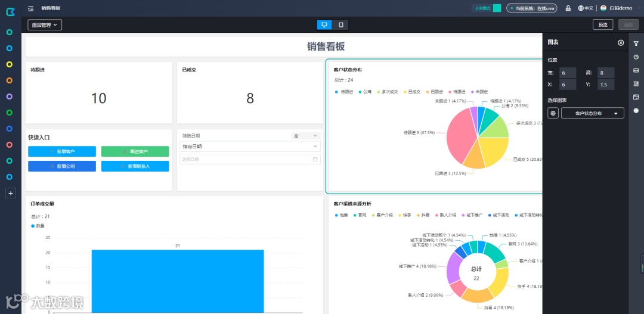Switch to desktop view icon
The height and width of the screenshot is (314, 644).
tap(324, 24)
